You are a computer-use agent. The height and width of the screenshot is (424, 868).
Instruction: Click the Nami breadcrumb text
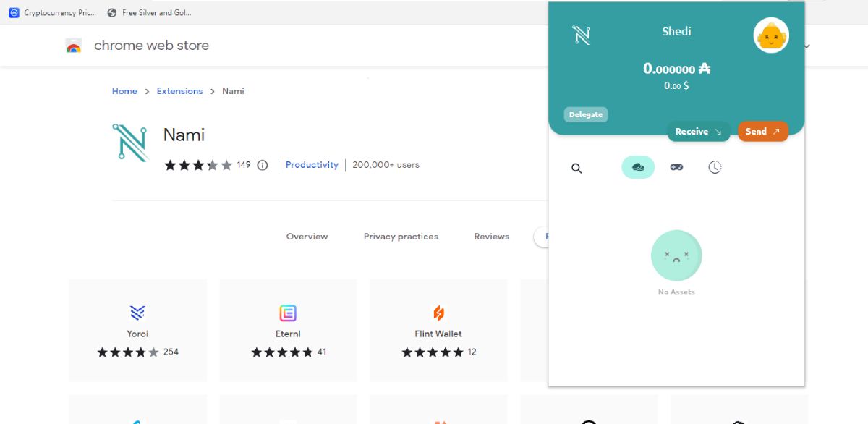coord(233,91)
